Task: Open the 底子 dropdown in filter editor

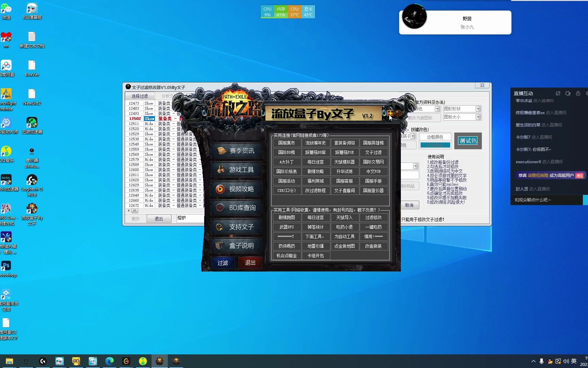Action: (x=413, y=136)
